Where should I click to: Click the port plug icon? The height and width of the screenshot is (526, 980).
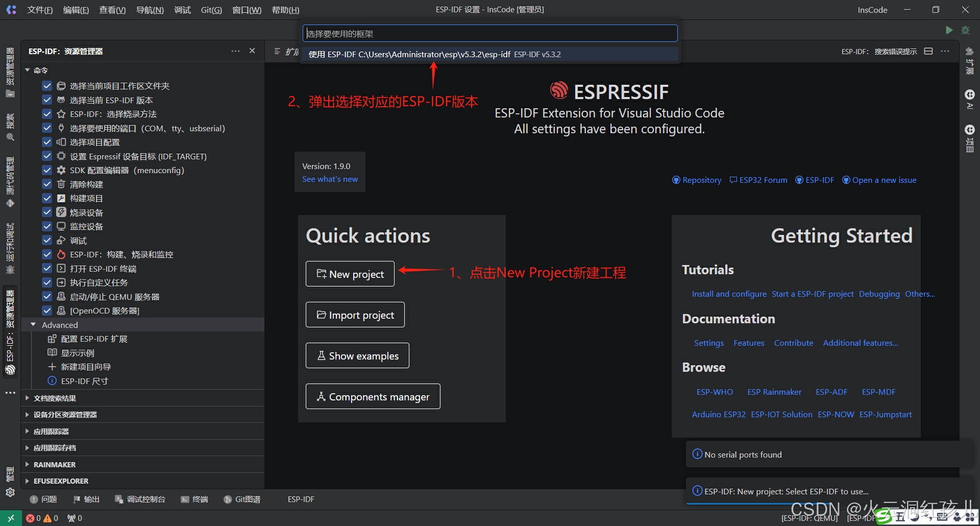point(61,128)
